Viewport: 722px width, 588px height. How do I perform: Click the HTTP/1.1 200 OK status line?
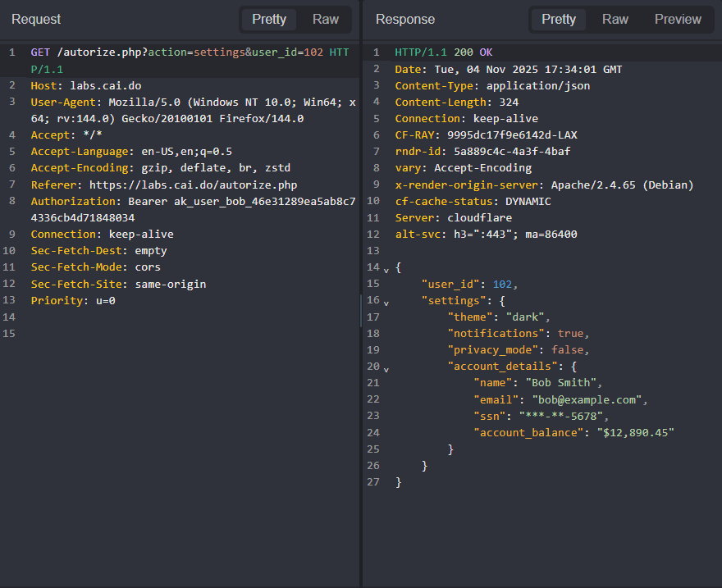445,52
